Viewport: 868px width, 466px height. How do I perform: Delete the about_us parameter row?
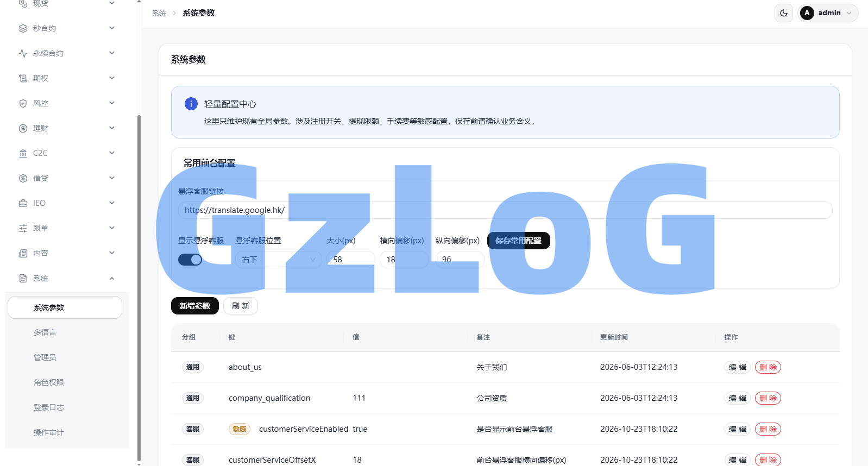pos(768,367)
